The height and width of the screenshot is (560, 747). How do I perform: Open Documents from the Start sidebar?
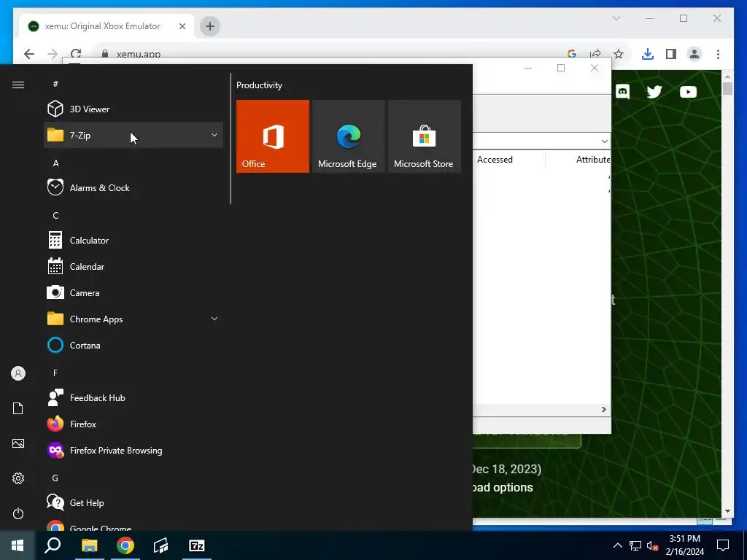click(18, 408)
